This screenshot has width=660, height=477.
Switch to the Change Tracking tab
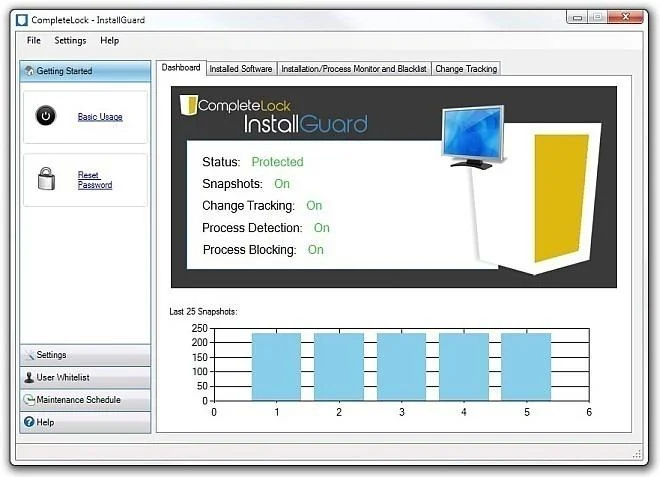tap(466, 69)
